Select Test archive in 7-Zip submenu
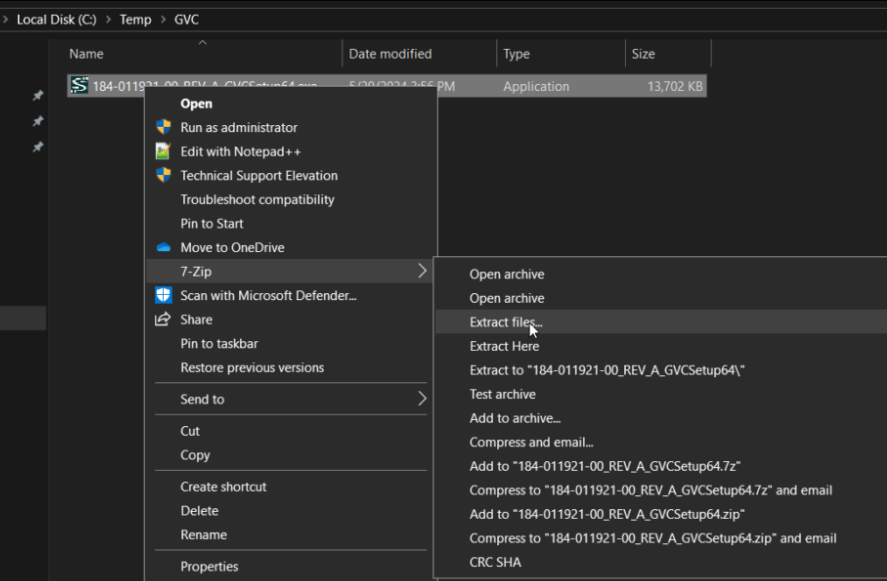This screenshot has width=887, height=581. (x=502, y=394)
